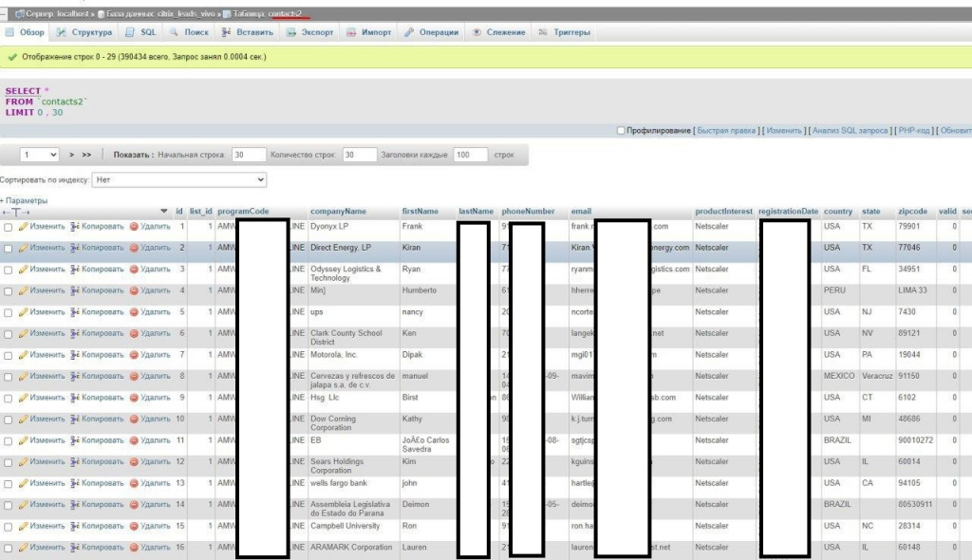Click Изменить link for row 2

pos(47,248)
